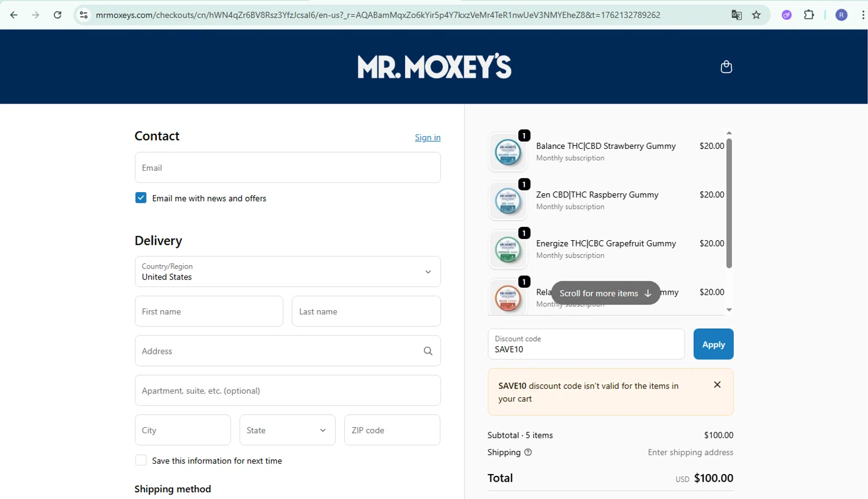The height and width of the screenshot is (499, 868).
Task: Focus the Address field
Action: coord(288,351)
